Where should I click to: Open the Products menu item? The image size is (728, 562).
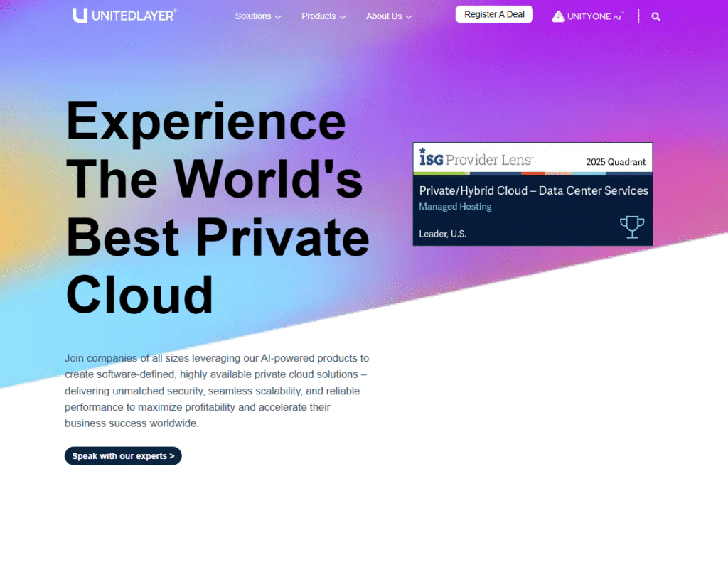(318, 16)
